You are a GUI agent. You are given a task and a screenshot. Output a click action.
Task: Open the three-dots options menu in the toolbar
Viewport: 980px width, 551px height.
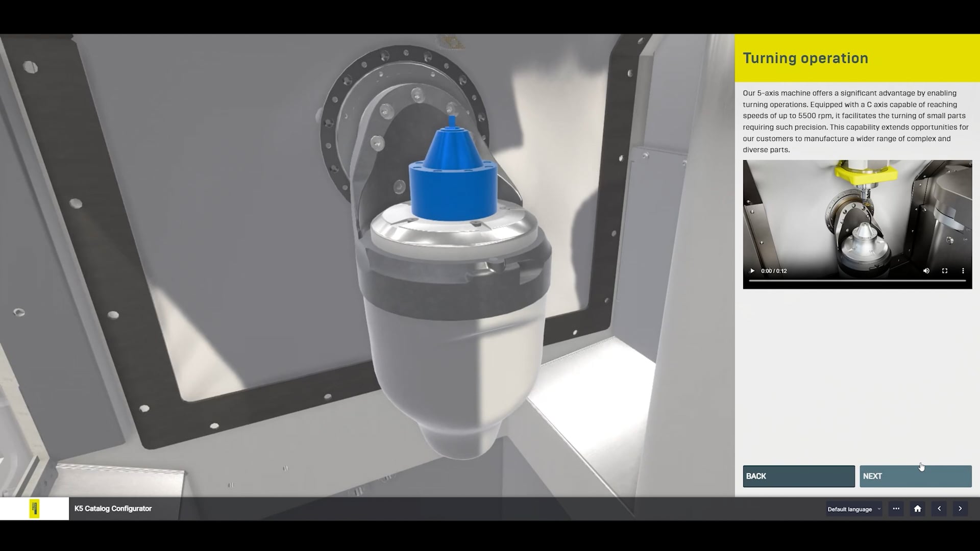[896, 509]
